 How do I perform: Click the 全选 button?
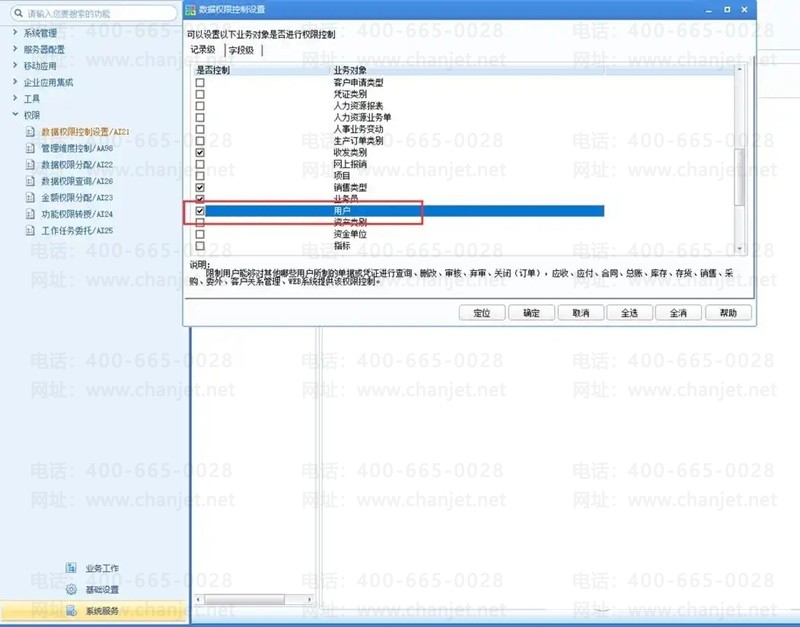tap(630, 313)
